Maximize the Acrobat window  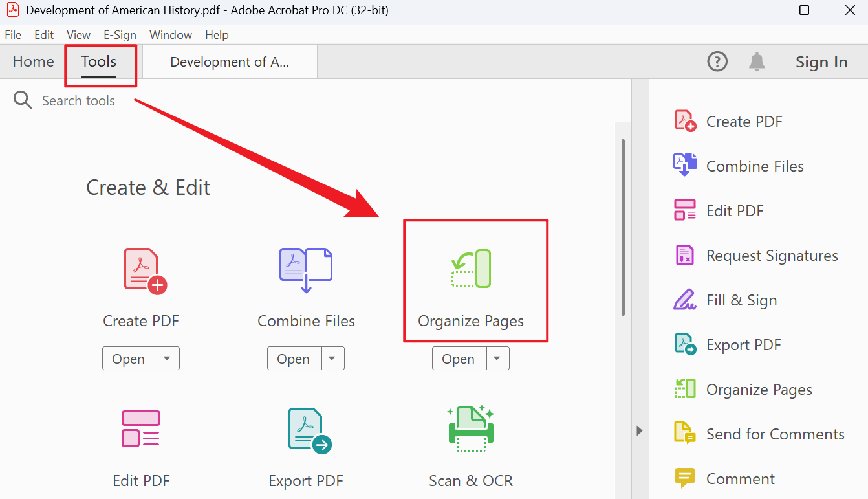coord(804,10)
